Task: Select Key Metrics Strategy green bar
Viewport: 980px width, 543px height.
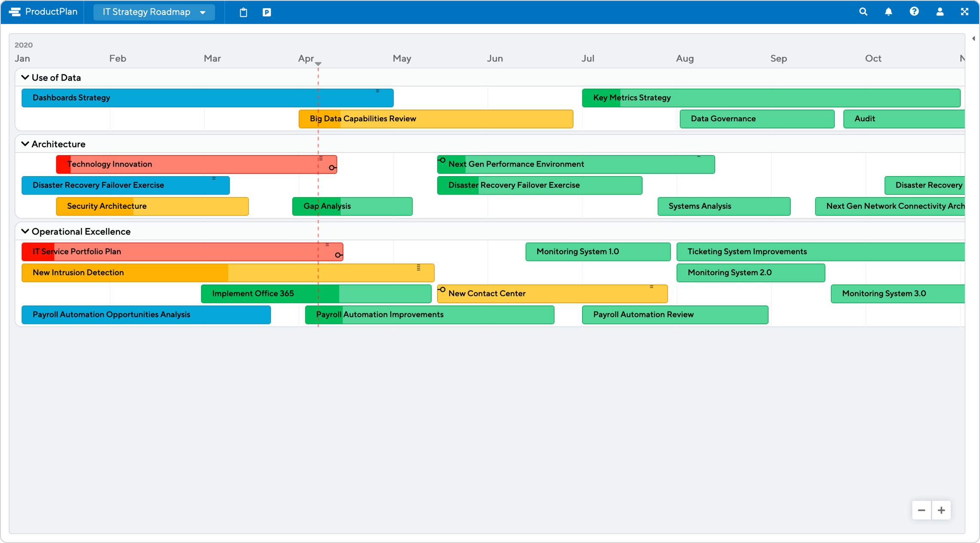Action: point(770,97)
